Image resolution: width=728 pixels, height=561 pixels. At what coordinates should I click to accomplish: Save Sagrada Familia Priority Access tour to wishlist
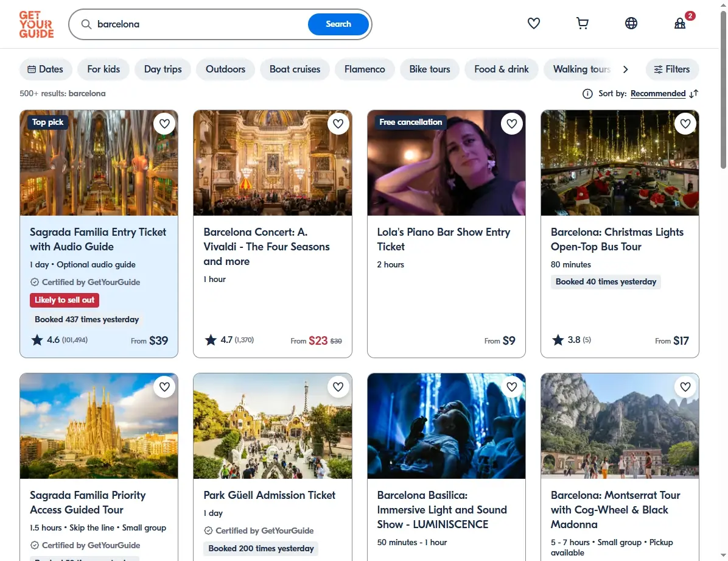pyautogui.click(x=164, y=387)
